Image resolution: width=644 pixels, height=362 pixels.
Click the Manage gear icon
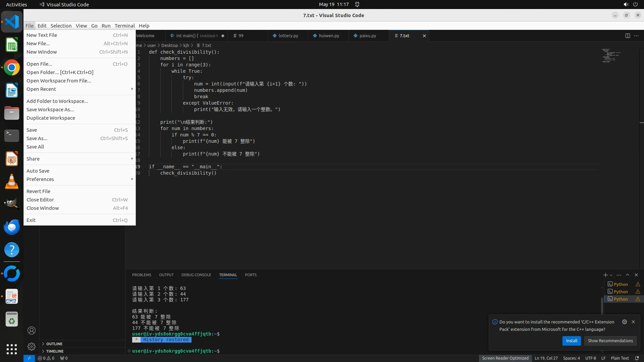(x=32, y=346)
